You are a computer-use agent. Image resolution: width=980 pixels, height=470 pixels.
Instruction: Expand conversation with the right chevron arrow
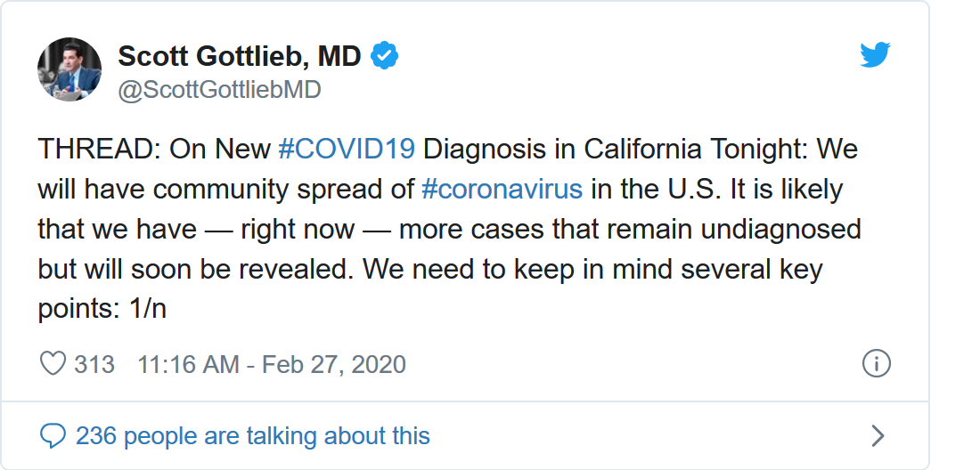pyautogui.click(x=878, y=435)
